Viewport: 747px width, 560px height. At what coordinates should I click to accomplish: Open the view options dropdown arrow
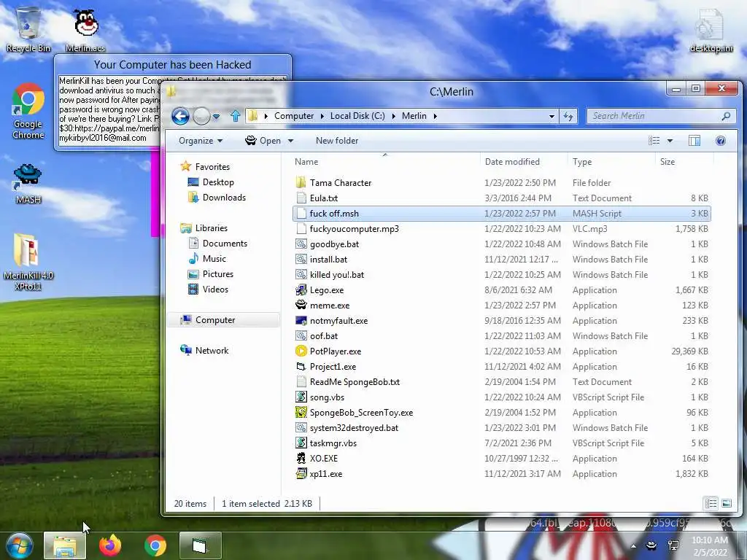point(670,141)
